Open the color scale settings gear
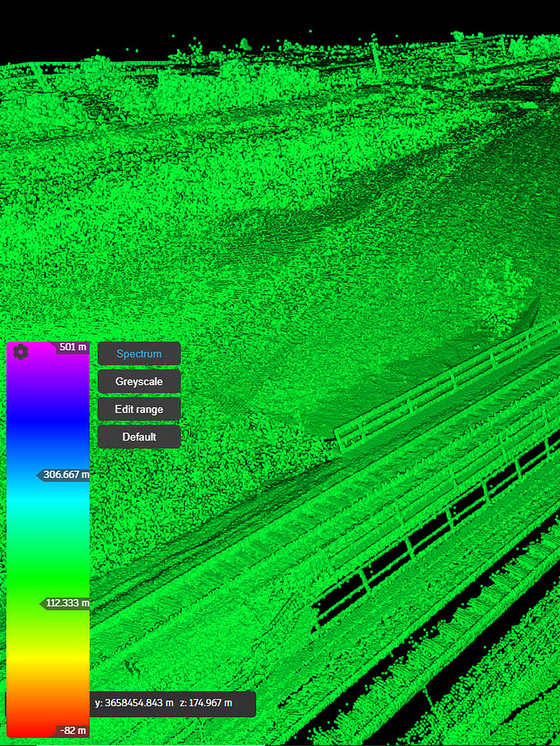This screenshot has width=560, height=746. pyautogui.click(x=21, y=352)
